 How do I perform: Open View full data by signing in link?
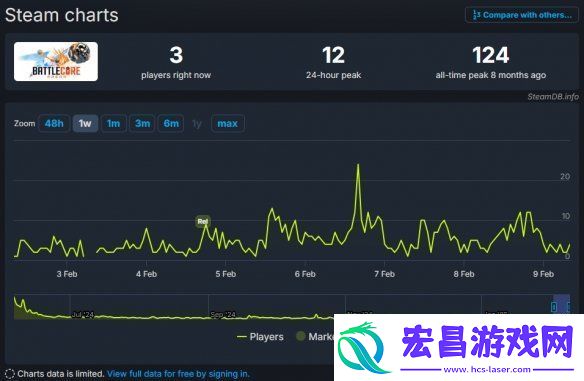(178, 374)
